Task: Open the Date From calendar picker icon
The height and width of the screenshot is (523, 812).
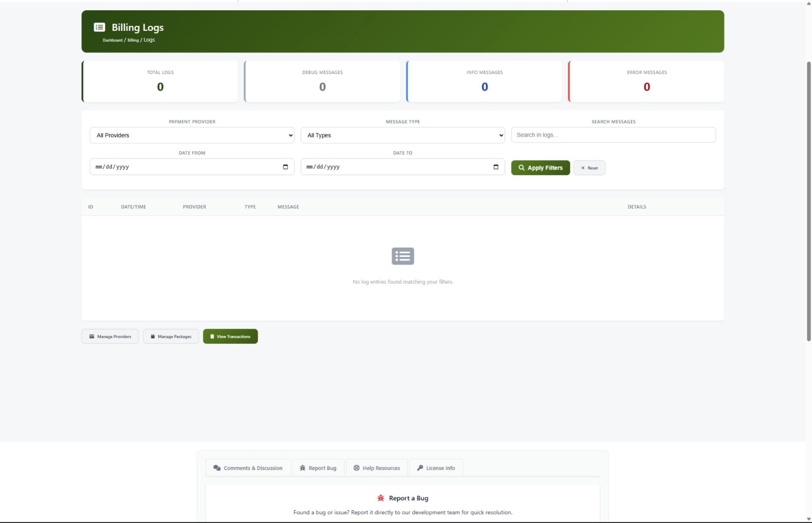Action: tap(285, 167)
